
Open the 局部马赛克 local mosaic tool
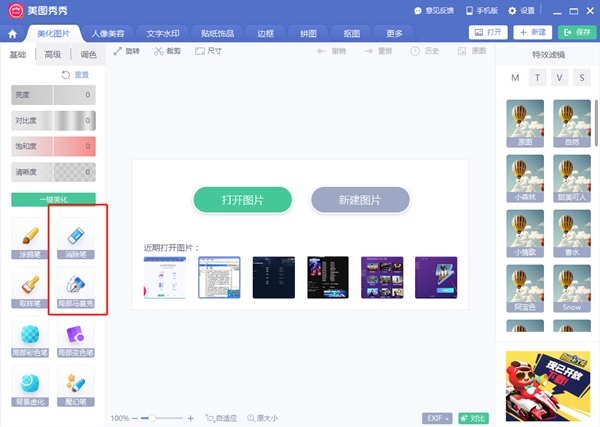76,287
